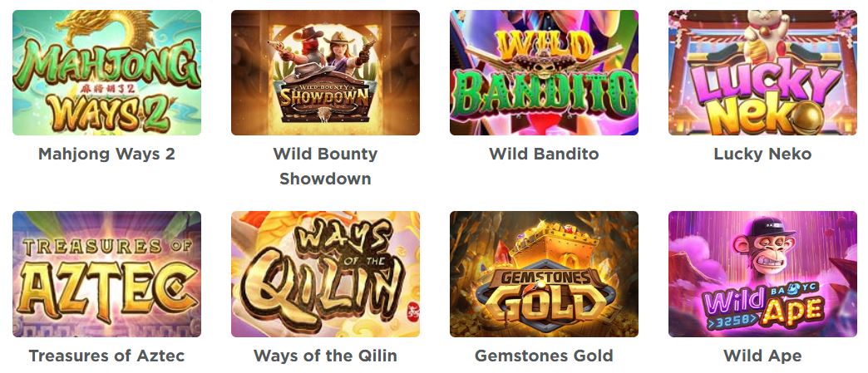868x373 pixels.
Task: Open the "Wild Bandito" title link
Action: 544,154
